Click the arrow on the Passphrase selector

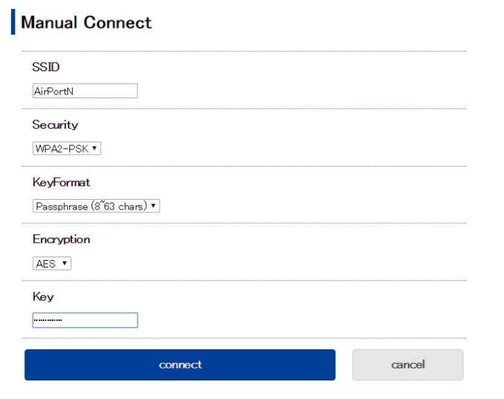point(153,205)
